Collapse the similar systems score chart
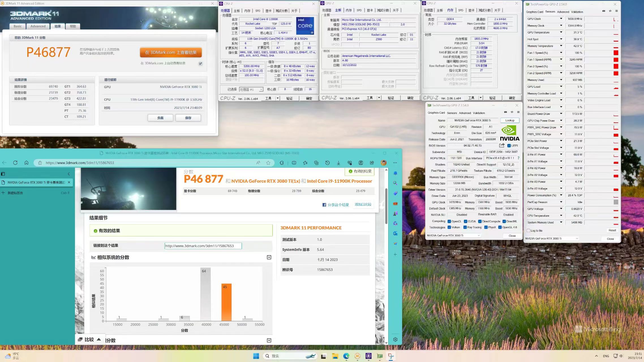The width and height of the screenshot is (644, 362). click(269, 257)
